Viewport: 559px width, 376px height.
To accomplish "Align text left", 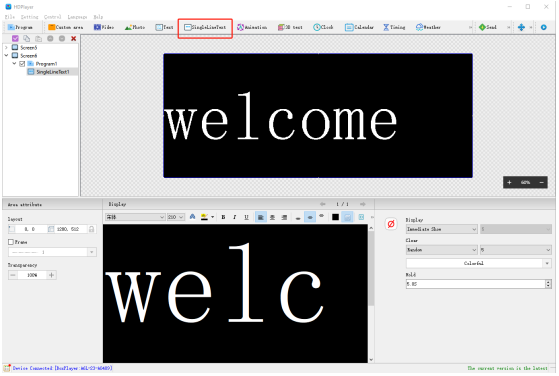I will (261, 217).
